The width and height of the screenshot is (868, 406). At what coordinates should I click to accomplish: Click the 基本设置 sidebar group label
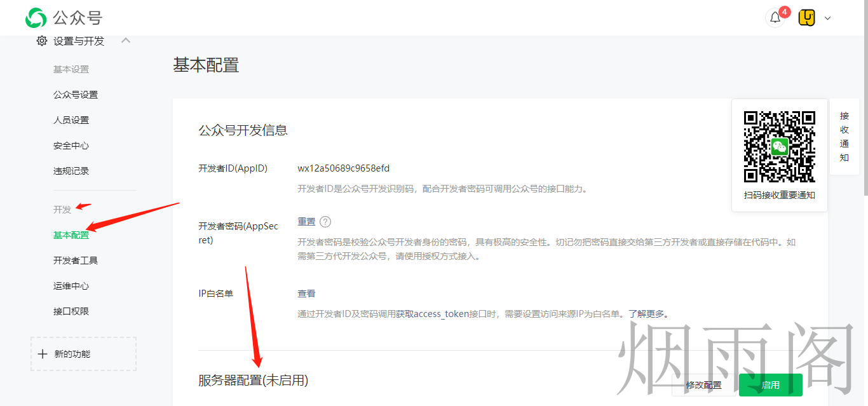(71, 69)
